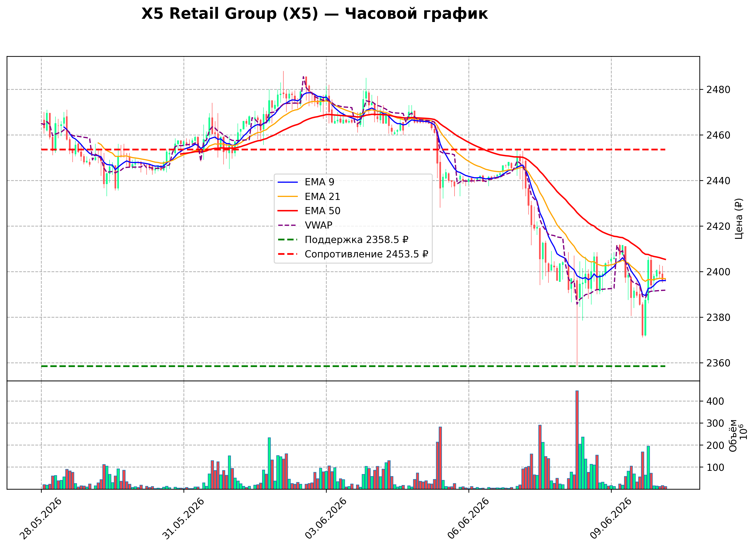Image resolution: width=756 pixels, height=548 pixels.
Task: Click the green dashed support legend sample
Action: pyautogui.click(x=287, y=240)
